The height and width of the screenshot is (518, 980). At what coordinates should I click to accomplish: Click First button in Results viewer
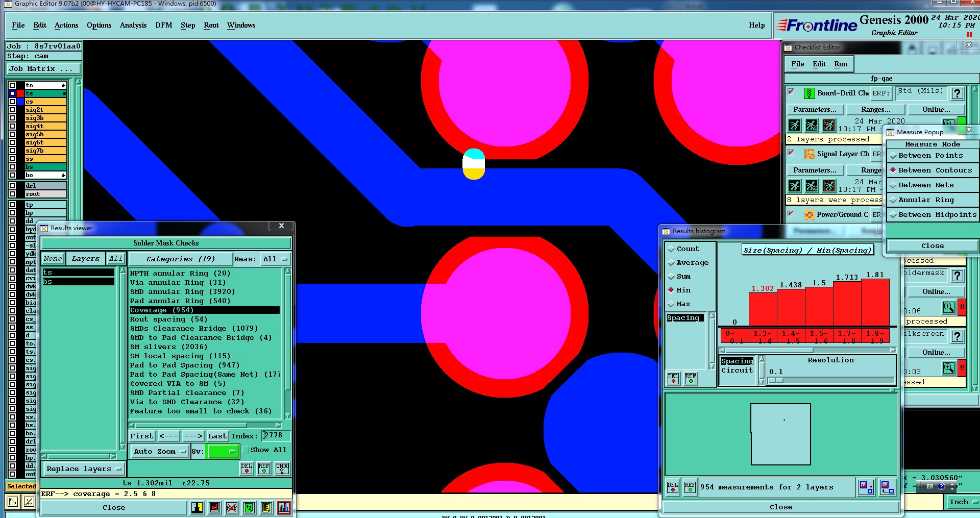pyautogui.click(x=141, y=436)
